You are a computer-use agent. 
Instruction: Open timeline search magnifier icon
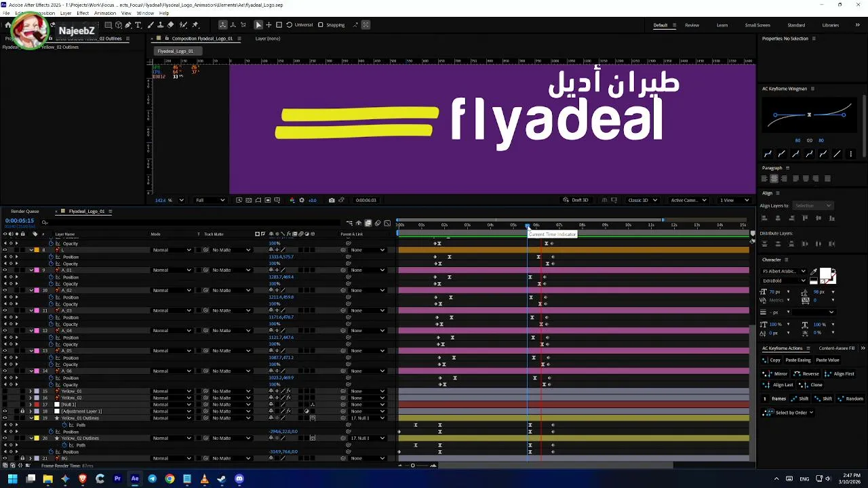[45, 222]
